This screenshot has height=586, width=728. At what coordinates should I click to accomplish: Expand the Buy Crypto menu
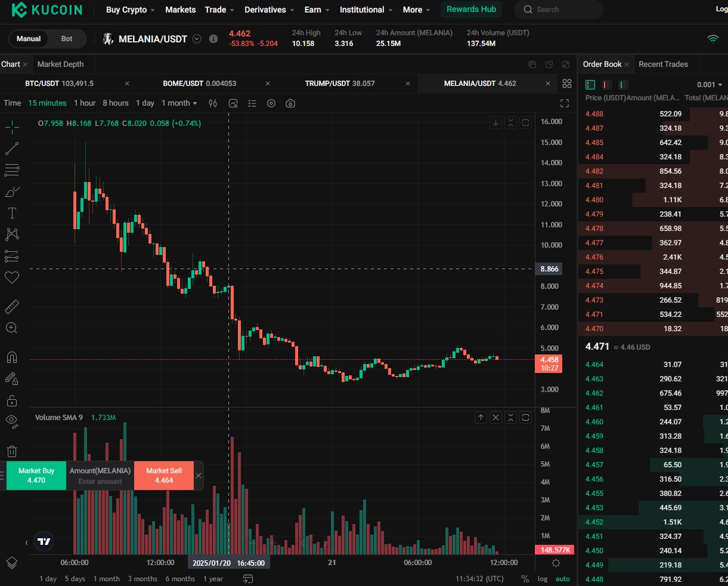(131, 10)
